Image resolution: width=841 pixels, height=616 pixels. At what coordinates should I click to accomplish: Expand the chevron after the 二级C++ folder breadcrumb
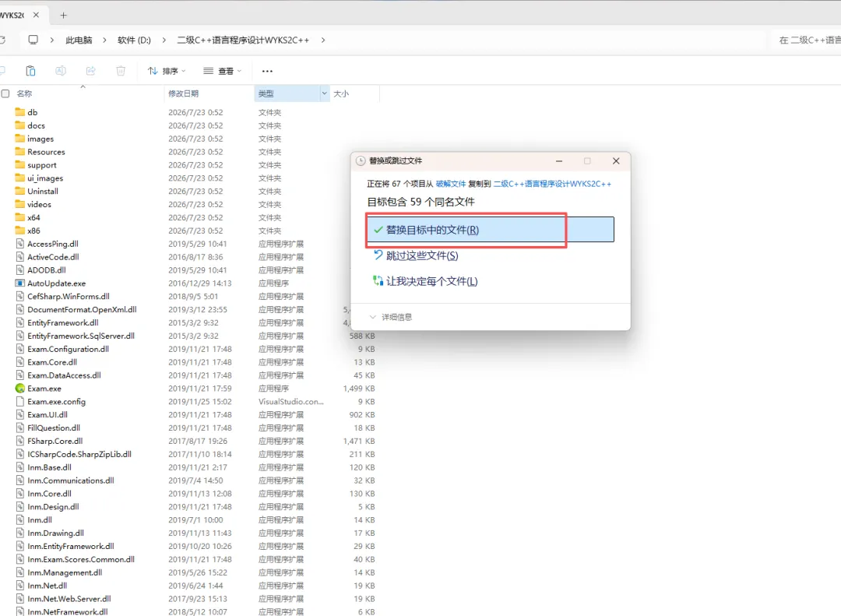coord(323,40)
